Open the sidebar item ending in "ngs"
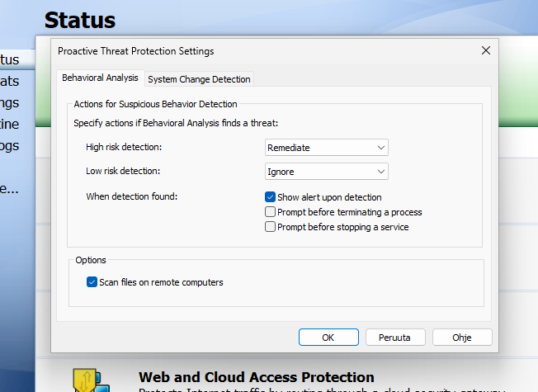Image resolution: width=538 pixels, height=392 pixels. coord(12,102)
